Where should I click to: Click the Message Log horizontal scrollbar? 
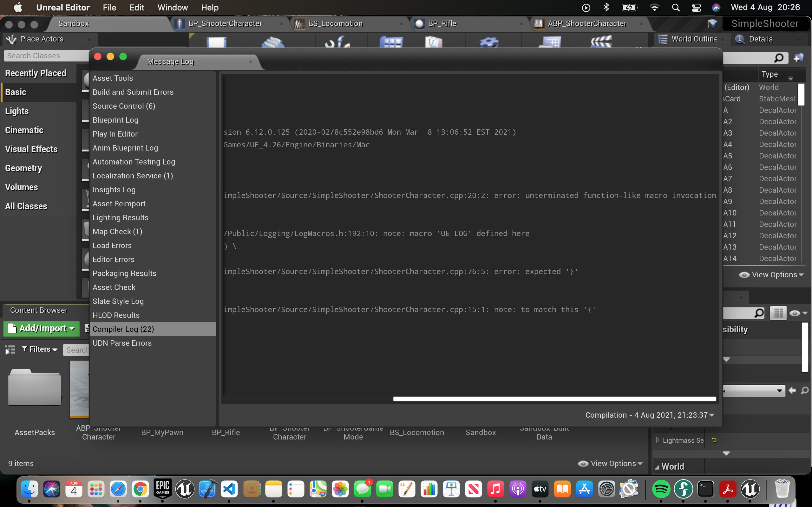pyautogui.click(x=554, y=399)
